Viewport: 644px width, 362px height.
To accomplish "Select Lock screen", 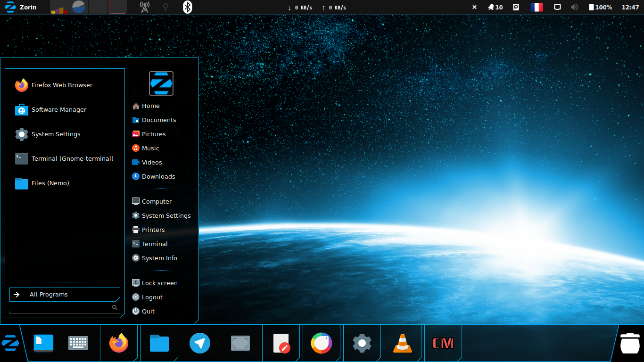I will click(155, 283).
